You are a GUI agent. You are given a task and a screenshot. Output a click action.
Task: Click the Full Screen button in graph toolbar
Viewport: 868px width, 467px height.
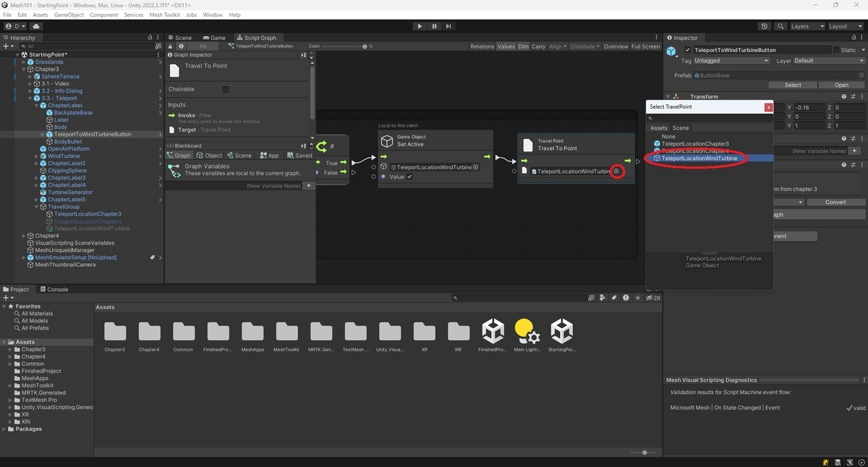[645, 46]
